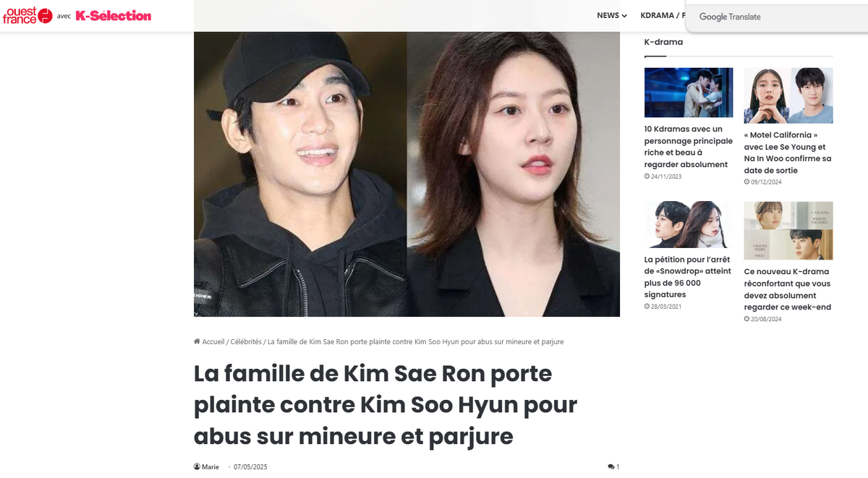This screenshot has height=478, width=868.
Task: Open the author Marie's profile
Action: click(210, 467)
